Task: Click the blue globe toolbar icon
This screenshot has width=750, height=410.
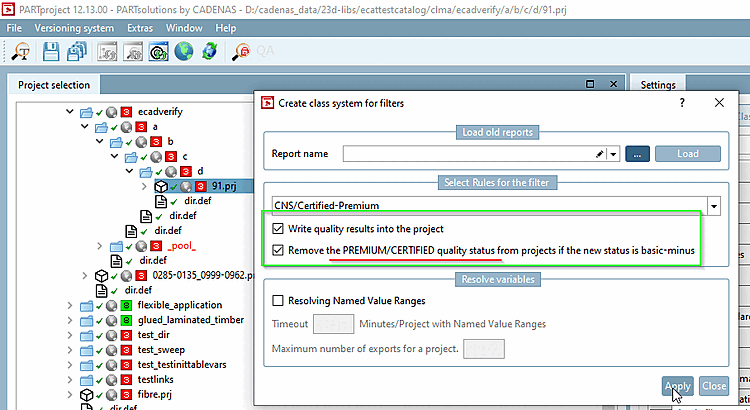Action: 184,51
